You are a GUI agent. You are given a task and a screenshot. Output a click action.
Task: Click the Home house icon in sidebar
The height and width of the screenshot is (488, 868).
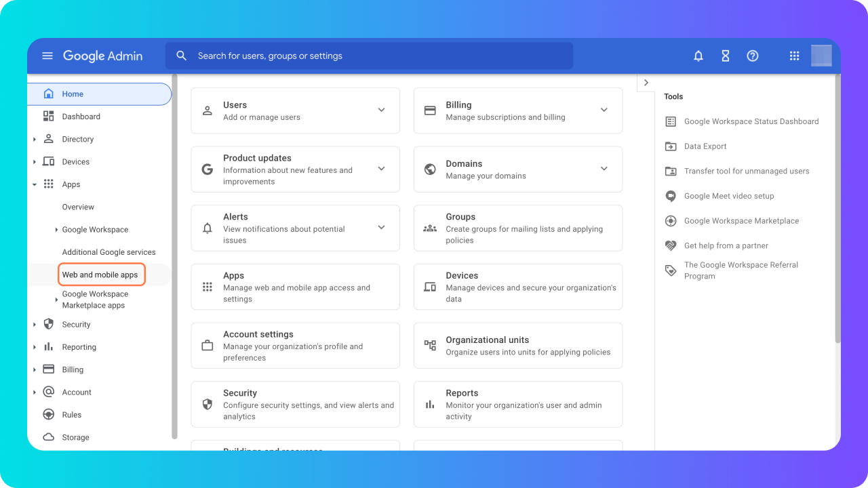[48, 94]
